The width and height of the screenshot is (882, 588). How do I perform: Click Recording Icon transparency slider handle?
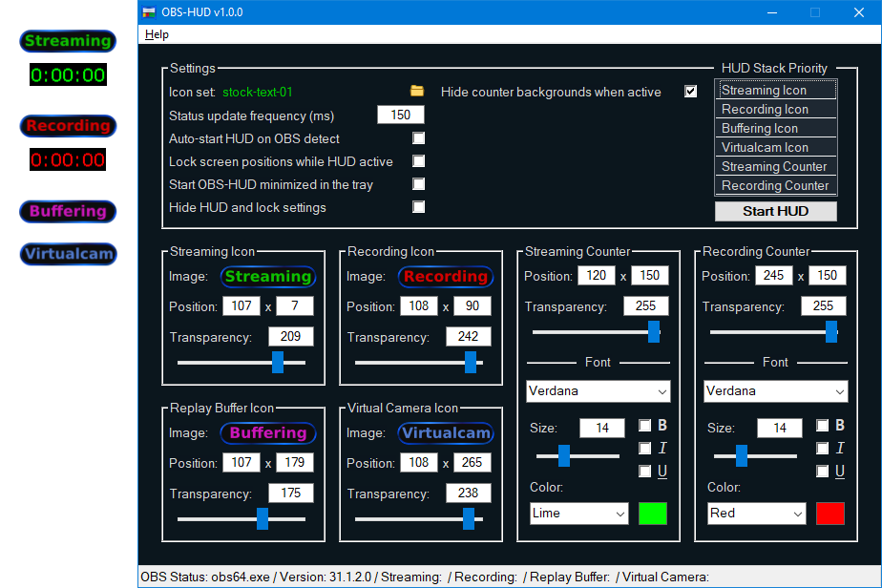[471, 363]
